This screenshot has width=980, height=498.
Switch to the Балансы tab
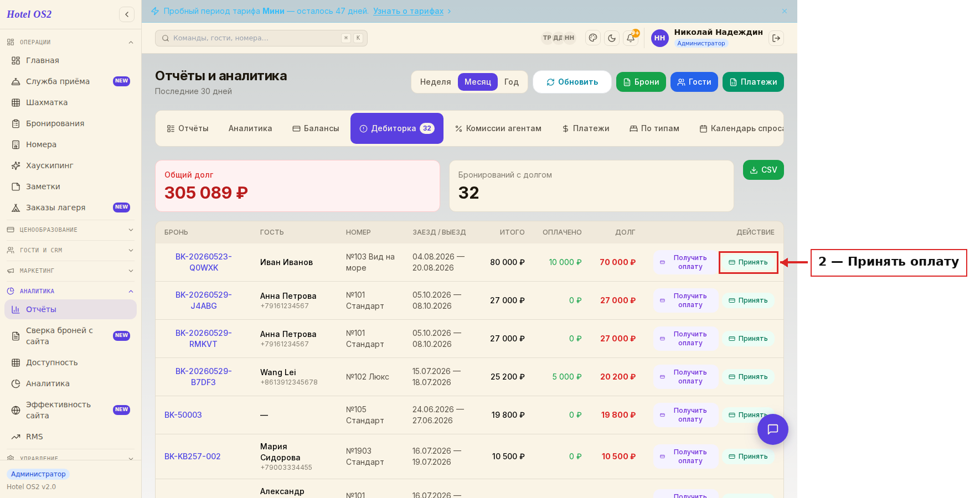coord(316,128)
